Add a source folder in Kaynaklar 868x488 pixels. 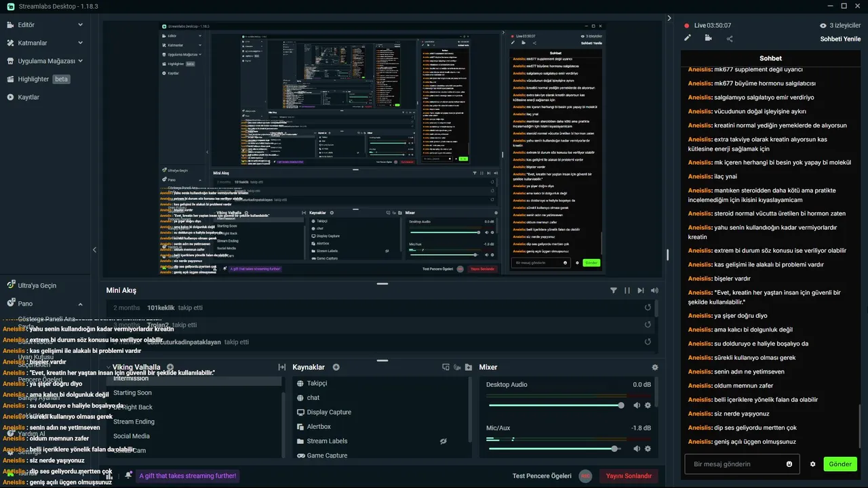click(468, 367)
